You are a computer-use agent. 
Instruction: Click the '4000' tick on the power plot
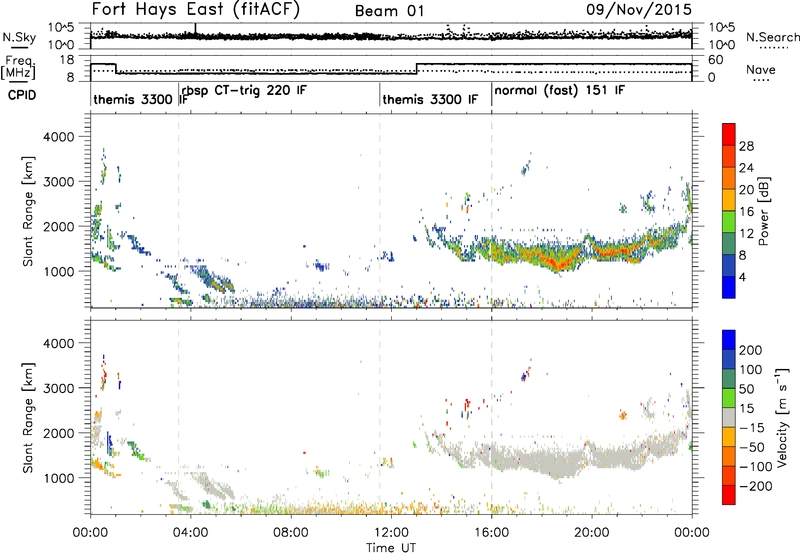59,137
